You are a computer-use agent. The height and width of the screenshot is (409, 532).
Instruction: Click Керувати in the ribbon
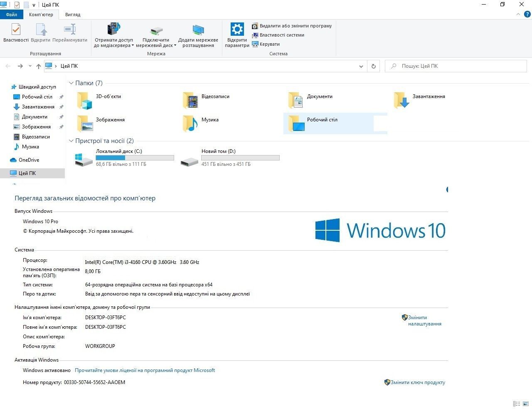[266, 44]
